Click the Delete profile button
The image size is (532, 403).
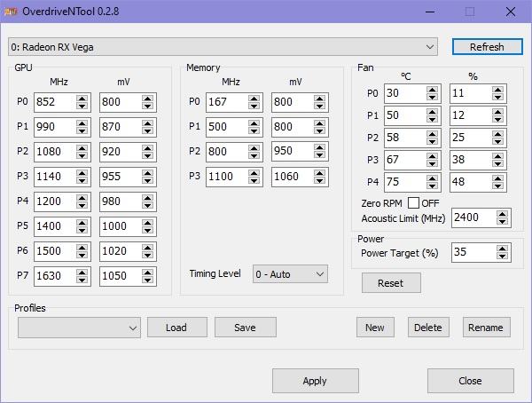click(x=428, y=328)
